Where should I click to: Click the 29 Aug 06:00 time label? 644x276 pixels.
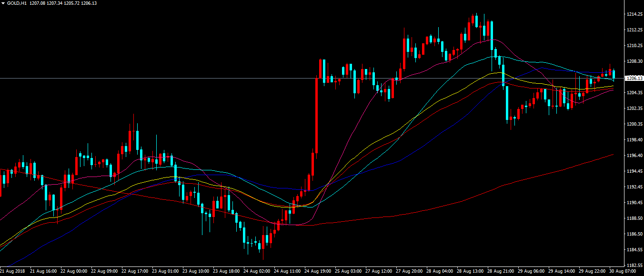[x=531, y=271]
